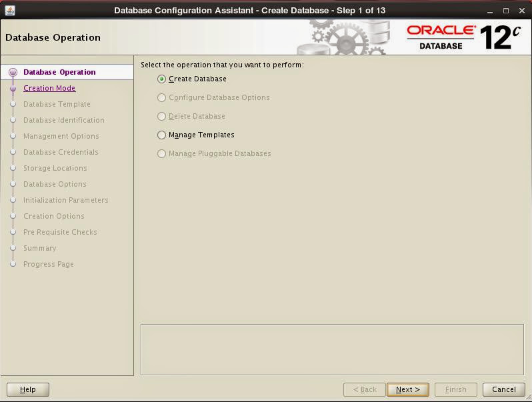Pick the Delete Database radio option

(161, 117)
